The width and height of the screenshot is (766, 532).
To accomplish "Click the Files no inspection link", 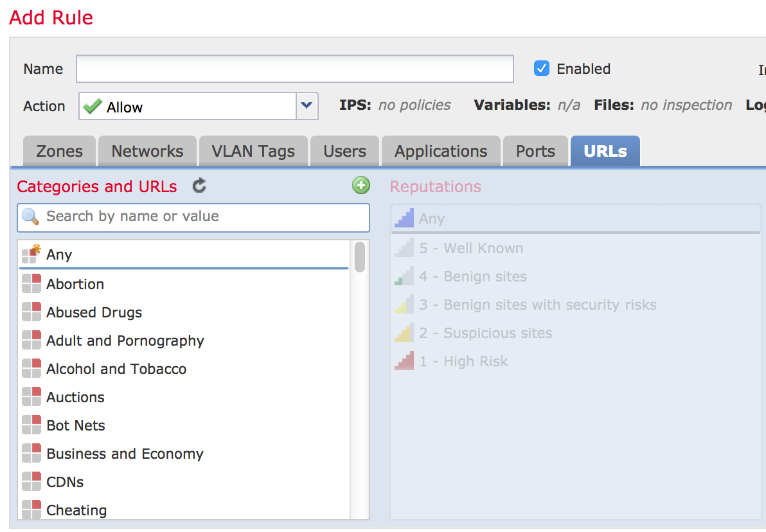I will pyautogui.click(x=686, y=105).
